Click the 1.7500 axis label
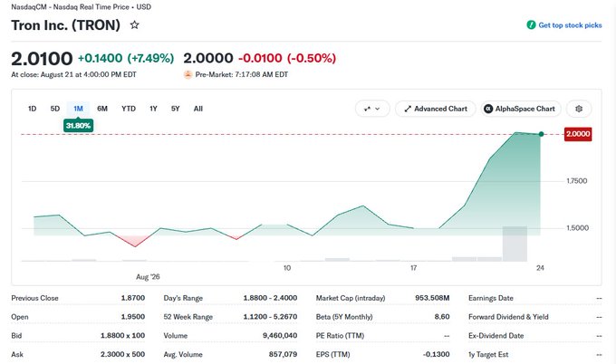Screen dimensions: 616x364 coord(577,181)
